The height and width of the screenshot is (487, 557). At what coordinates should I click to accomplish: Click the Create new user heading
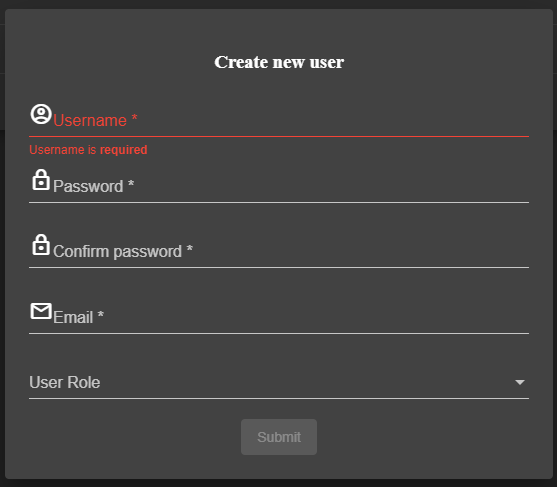[279, 62]
